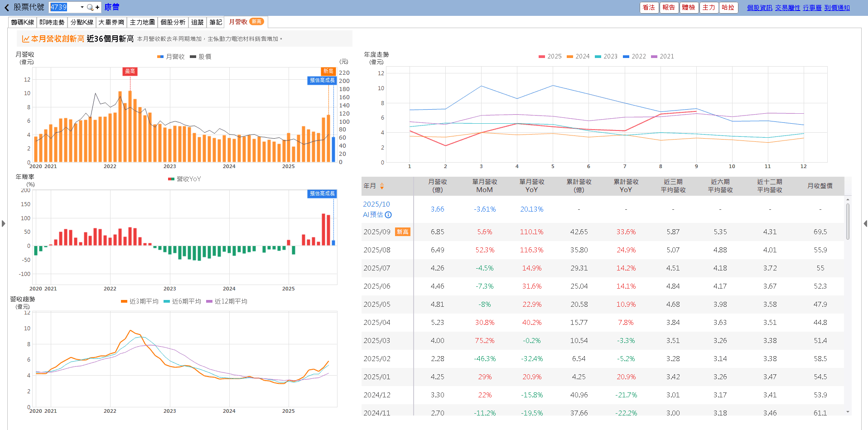Open the 個股資訊 link
Screen dimensions: 868x430
coord(759,8)
